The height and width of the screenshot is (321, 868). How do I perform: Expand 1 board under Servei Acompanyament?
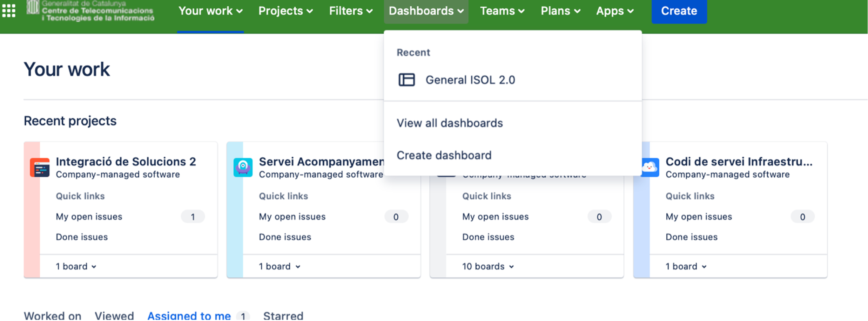(x=280, y=266)
